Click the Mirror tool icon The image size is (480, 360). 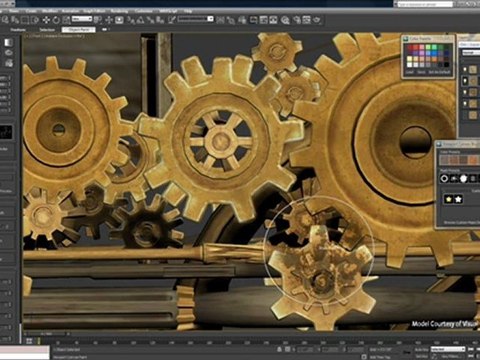[220, 20]
